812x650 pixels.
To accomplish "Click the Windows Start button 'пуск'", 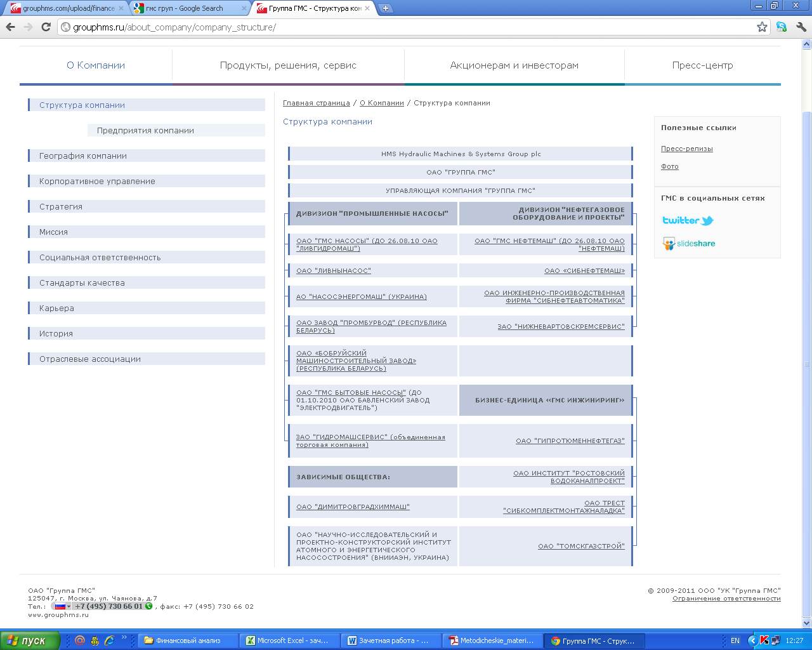I will pyautogui.click(x=30, y=640).
